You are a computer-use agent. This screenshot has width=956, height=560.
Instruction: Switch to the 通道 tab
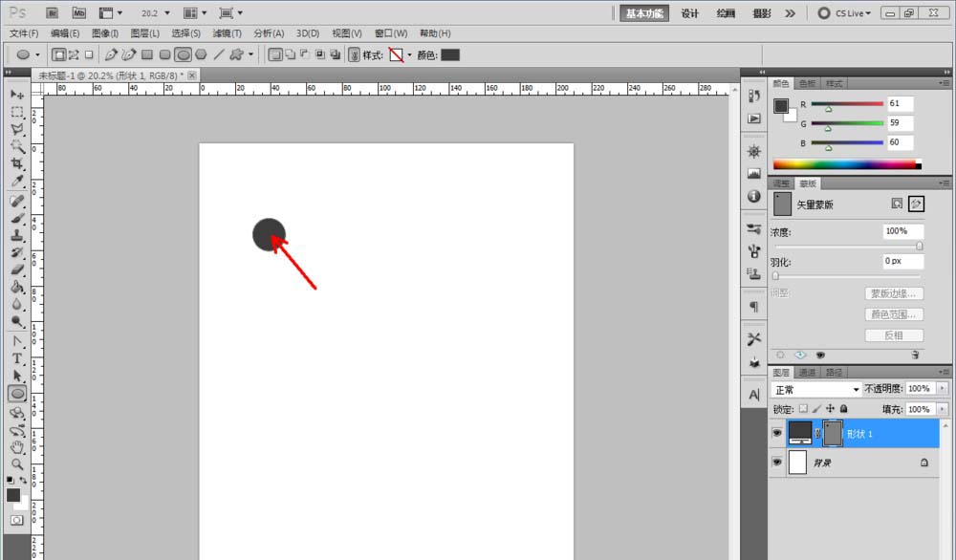807,373
